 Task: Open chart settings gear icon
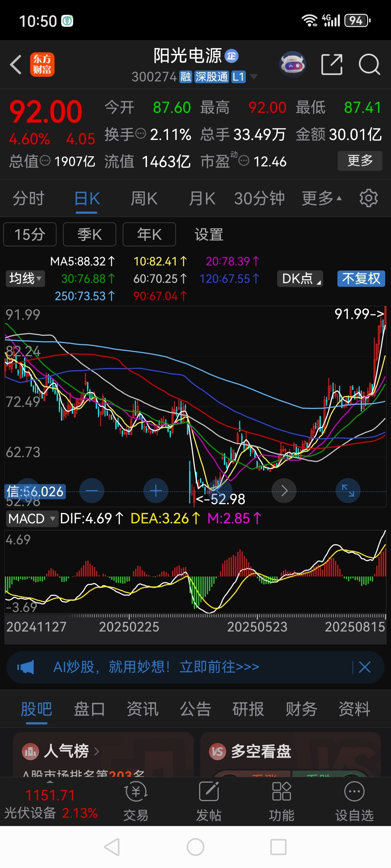point(369,198)
